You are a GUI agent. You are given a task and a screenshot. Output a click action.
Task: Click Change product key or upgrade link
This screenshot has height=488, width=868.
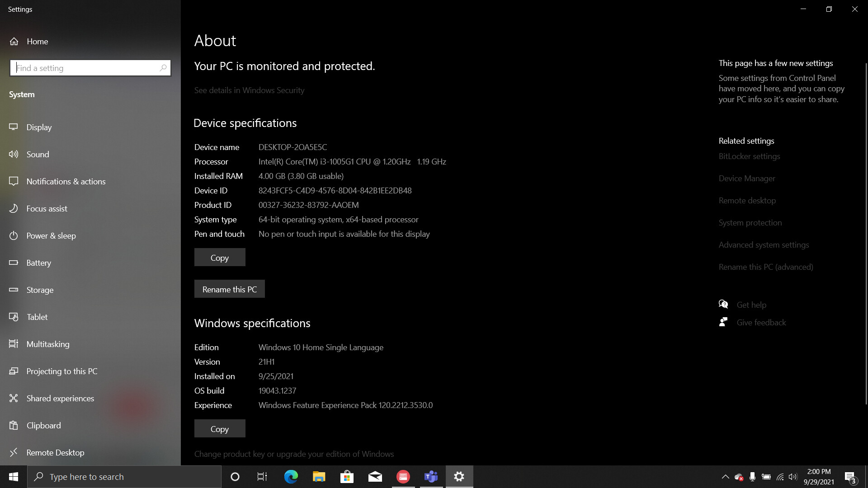[294, 454]
